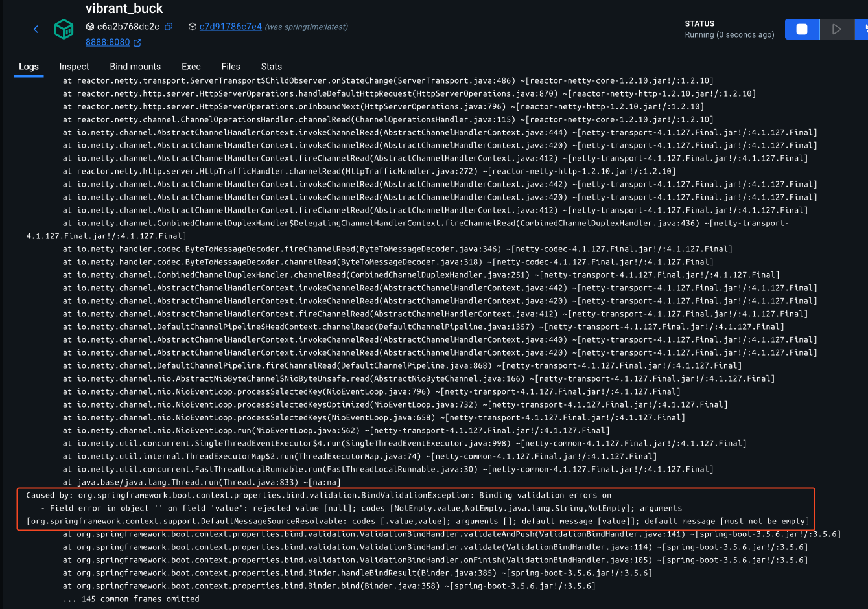View the Stats tab
Image resolution: width=868 pixels, height=609 pixels.
click(271, 67)
